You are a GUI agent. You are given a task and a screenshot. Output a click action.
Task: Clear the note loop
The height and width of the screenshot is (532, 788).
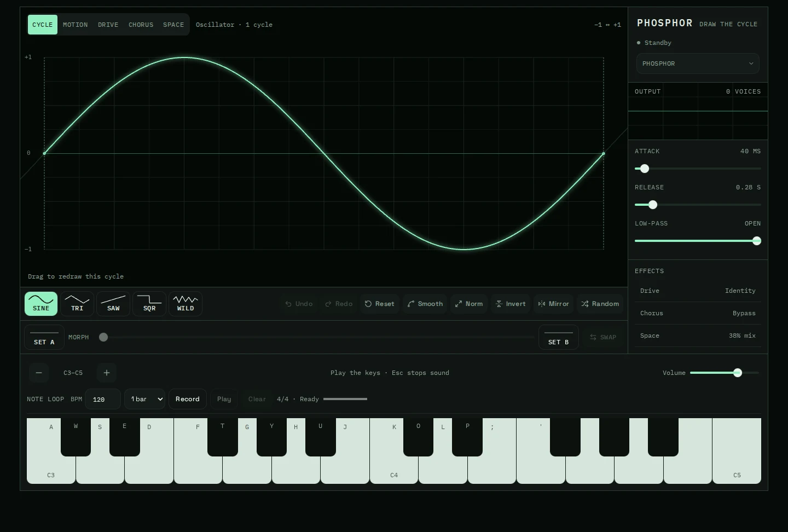[257, 399]
